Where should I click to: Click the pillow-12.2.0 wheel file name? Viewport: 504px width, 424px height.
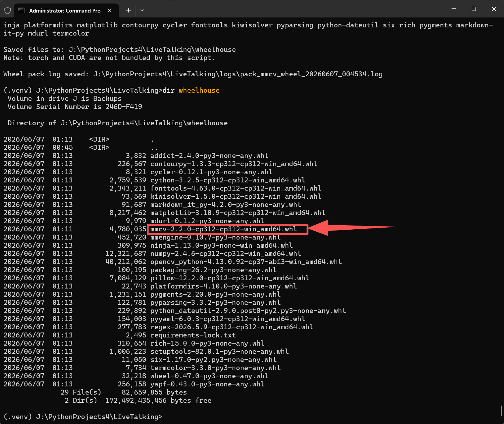230,278
